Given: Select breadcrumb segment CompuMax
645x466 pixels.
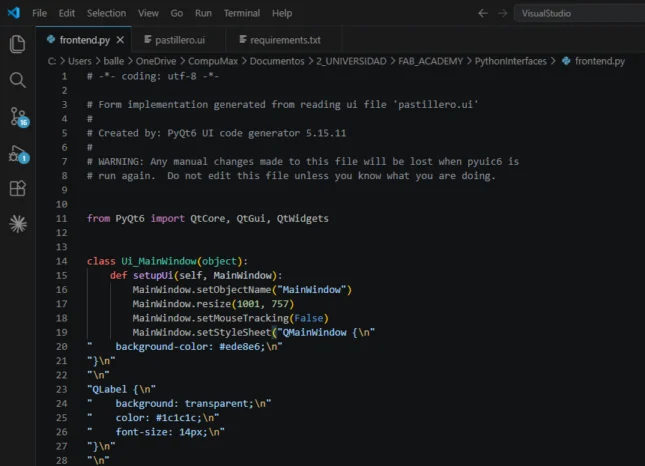Looking at the screenshot, I should coord(213,61).
